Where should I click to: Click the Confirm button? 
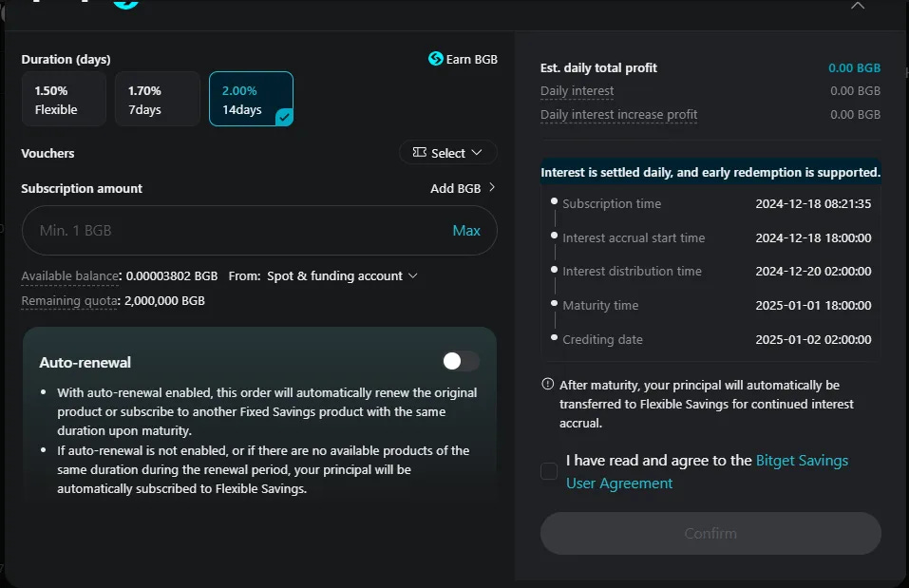tap(710, 533)
